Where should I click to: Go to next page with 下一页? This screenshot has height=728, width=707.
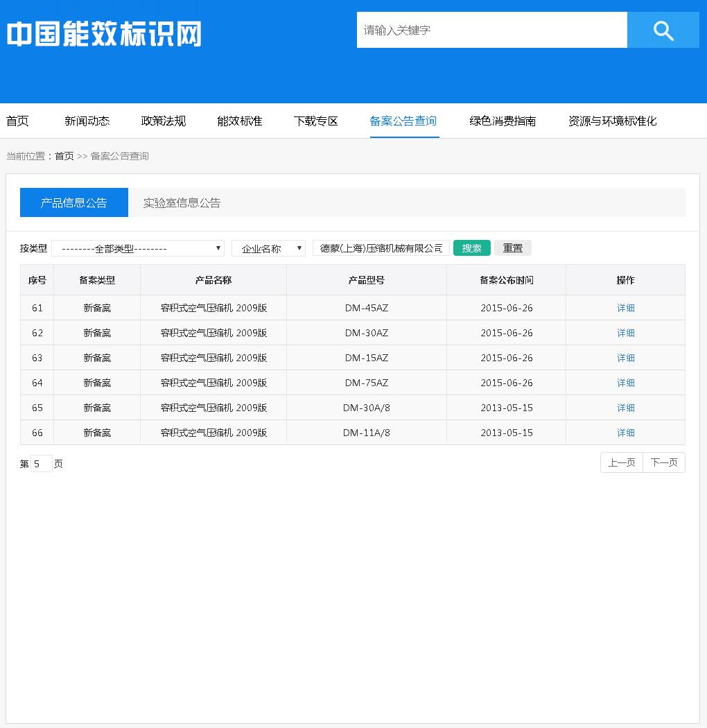664,463
